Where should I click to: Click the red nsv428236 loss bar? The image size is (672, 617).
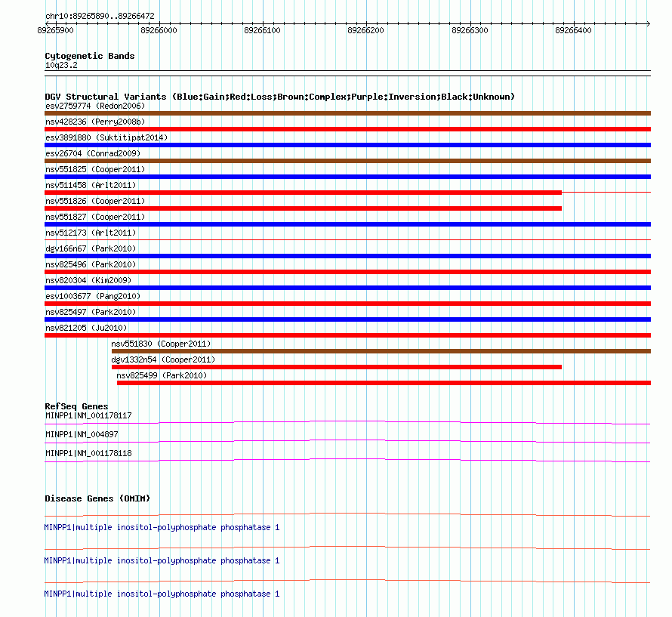coord(347,129)
